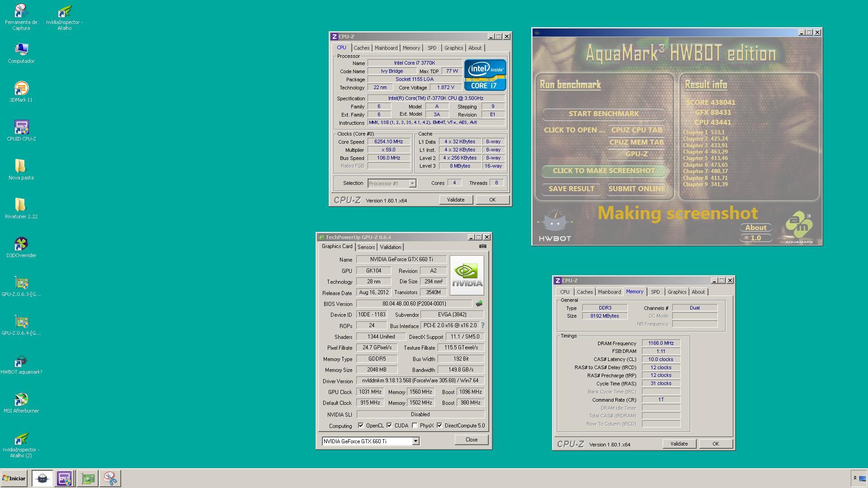Click the NVIDIA logo in GPU-Z

pyautogui.click(x=467, y=275)
